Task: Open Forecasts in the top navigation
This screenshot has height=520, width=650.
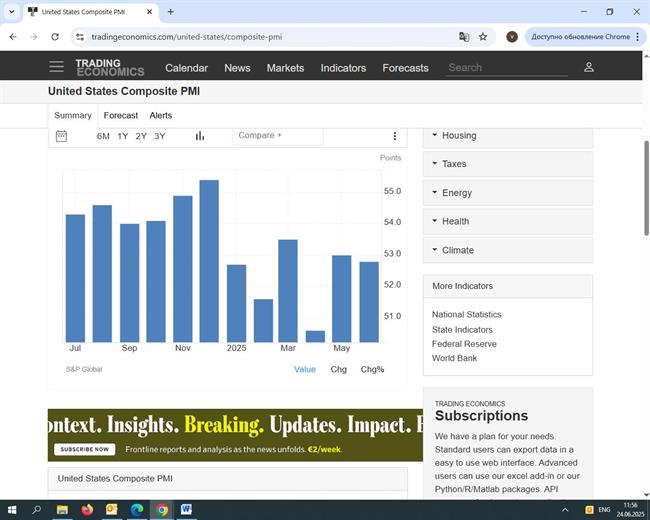Action: (x=405, y=68)
